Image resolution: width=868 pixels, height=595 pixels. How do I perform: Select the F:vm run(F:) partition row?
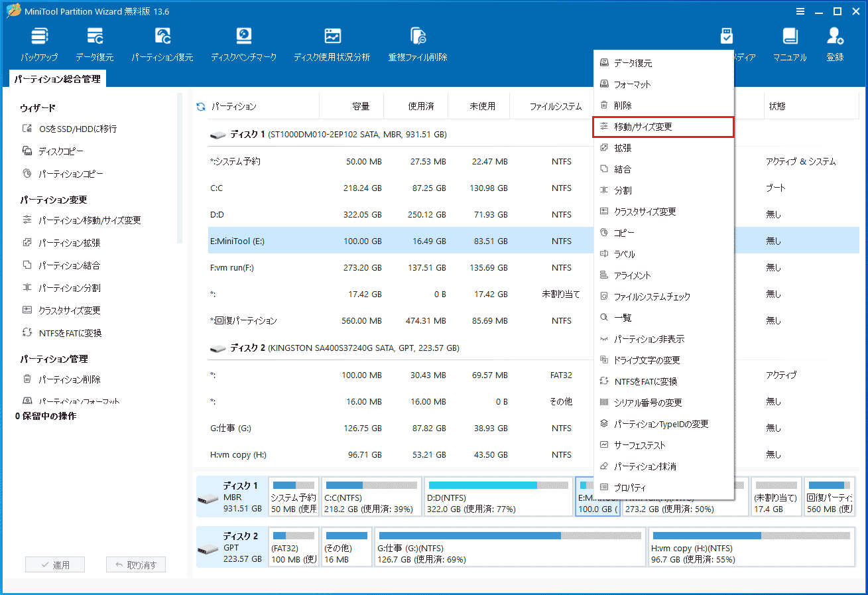[401, 267]
